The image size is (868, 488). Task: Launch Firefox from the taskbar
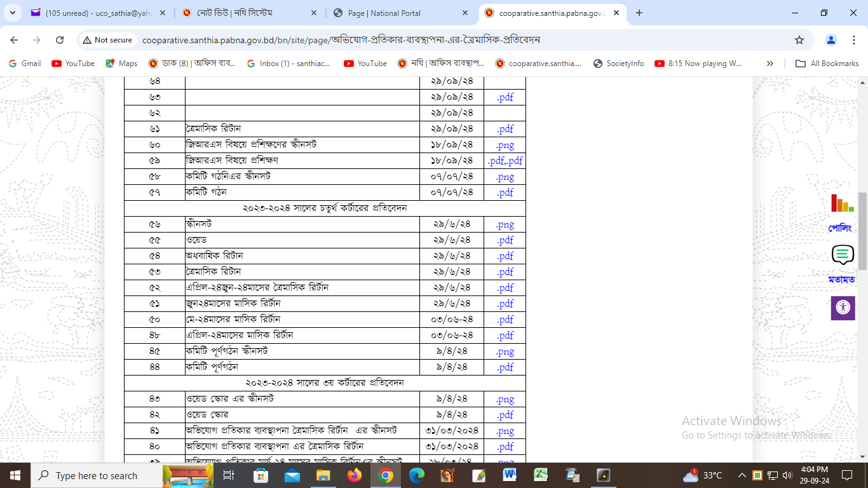(354, 475)
